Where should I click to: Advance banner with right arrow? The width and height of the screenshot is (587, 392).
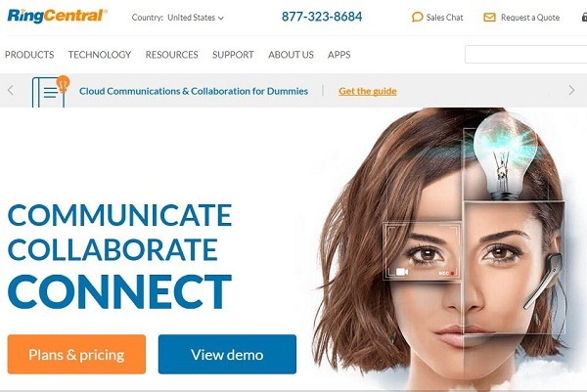click(x=571, y=90)
